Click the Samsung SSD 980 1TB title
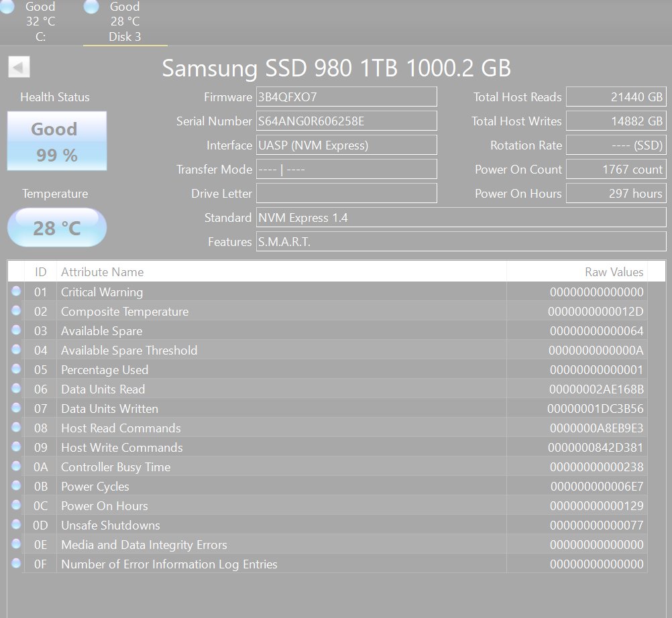The width and height of the screenshot is (672, 618). pyautogui.click(x=337, y=68)
